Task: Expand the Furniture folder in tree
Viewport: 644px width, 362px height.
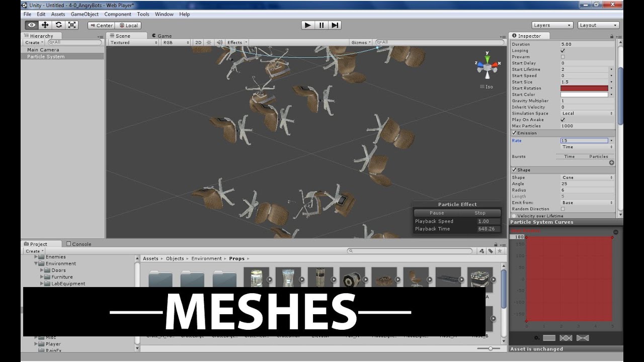Action: coord(42,277)
